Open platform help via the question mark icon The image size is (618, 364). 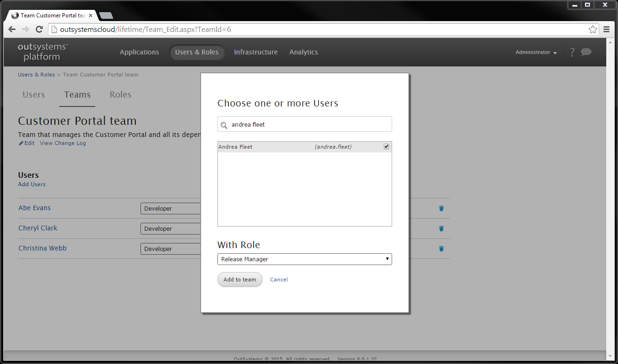[x=572, y=52]
